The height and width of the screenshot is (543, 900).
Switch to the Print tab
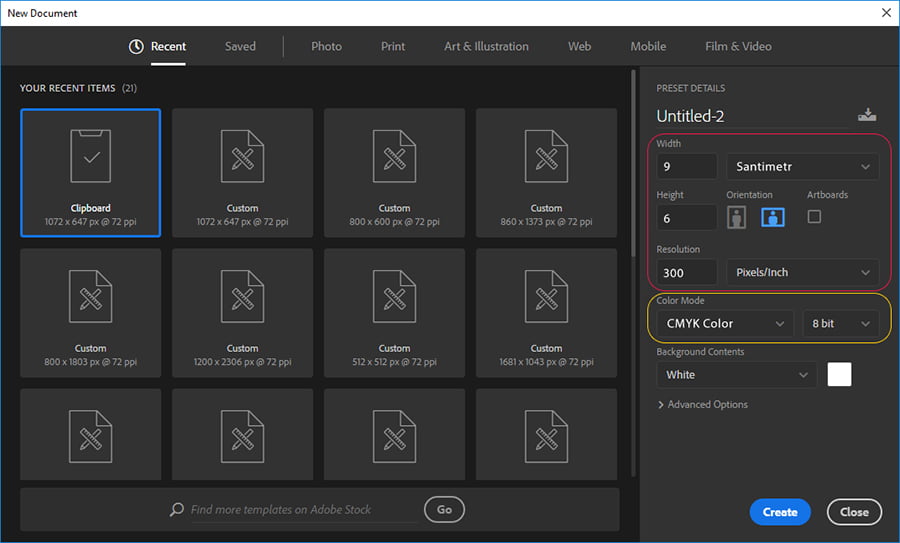393,46
